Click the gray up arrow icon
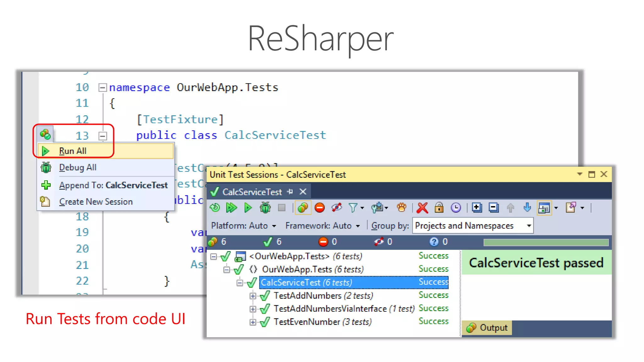This screenshot has width=644, height=362. pos(510,208)
